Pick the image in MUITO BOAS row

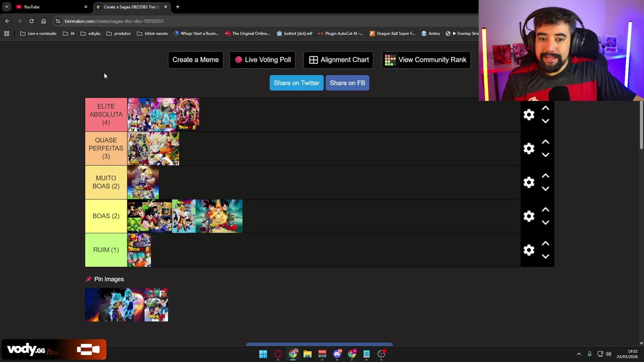pyautogui.click(x=143, y=183)
